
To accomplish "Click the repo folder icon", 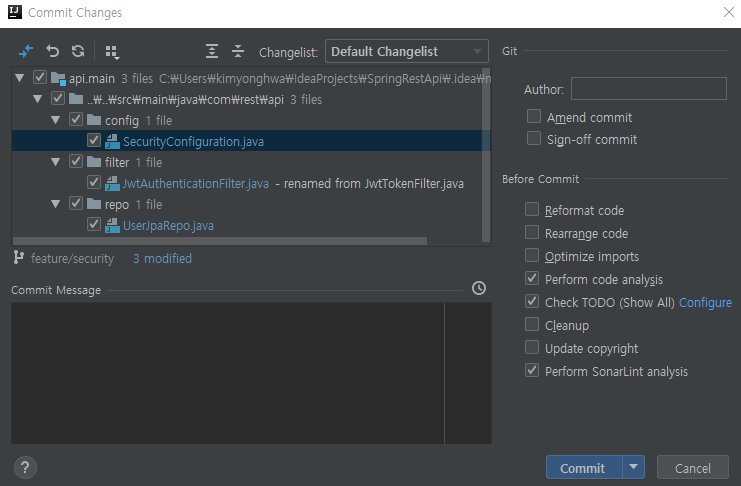I will tap(94, 204).
